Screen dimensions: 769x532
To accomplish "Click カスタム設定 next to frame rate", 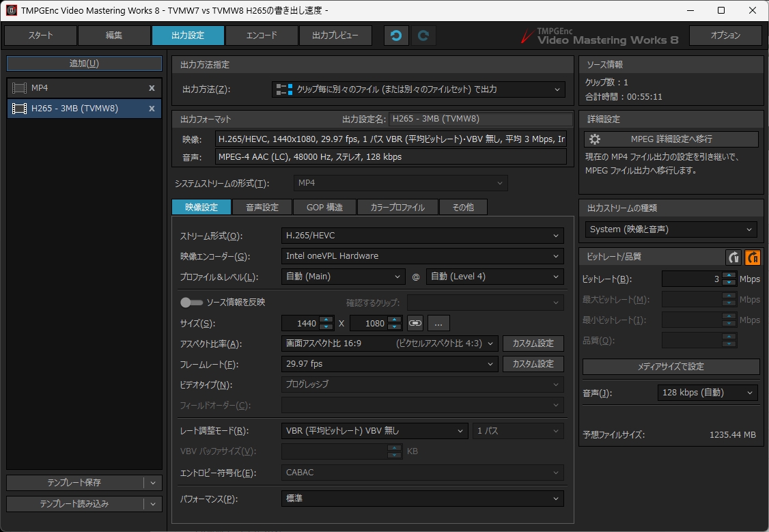I will [x=533, y=364].
